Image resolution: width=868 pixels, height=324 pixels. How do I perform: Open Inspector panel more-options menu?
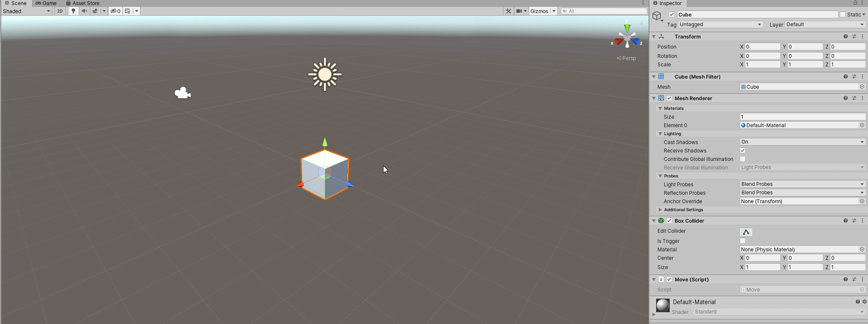862,3
